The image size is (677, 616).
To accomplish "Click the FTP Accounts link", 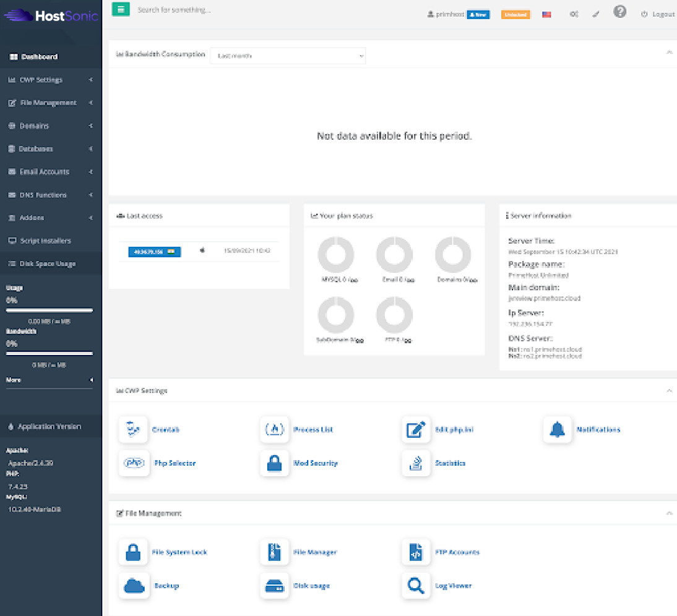I will 457,552.
